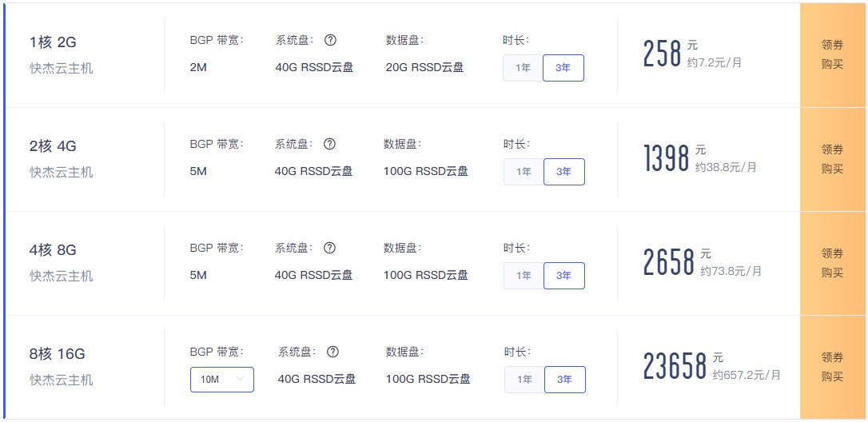868x422 pixels.
Task: Click 领券购买 for the 258元 plan
Action: coord(832,55)
